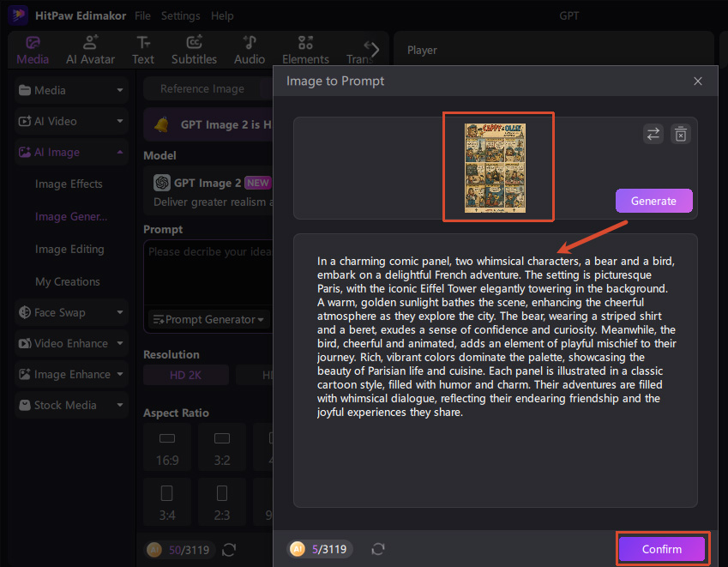Click the Prompt text input field
The height and width of the screenshot is (567, 728).
click(209, 272)
